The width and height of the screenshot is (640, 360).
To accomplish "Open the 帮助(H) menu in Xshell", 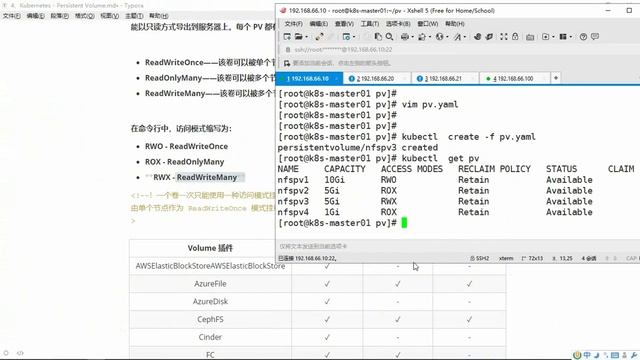I will tap(455, 24).
